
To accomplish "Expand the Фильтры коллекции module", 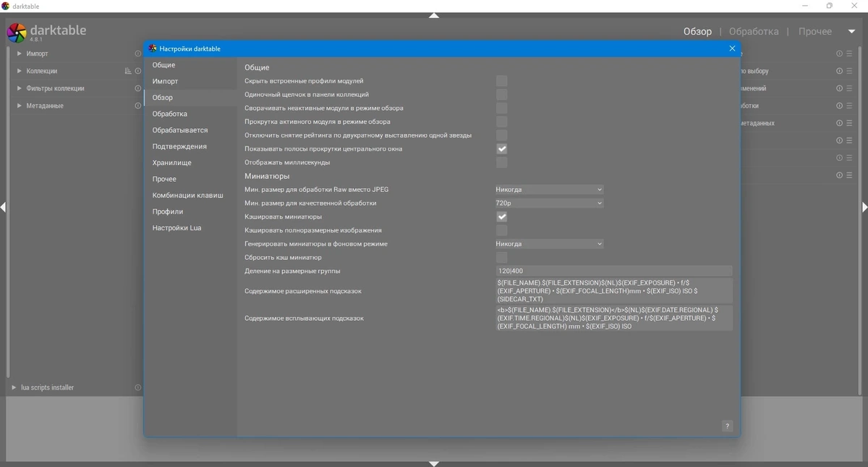I will pos(20,88).
